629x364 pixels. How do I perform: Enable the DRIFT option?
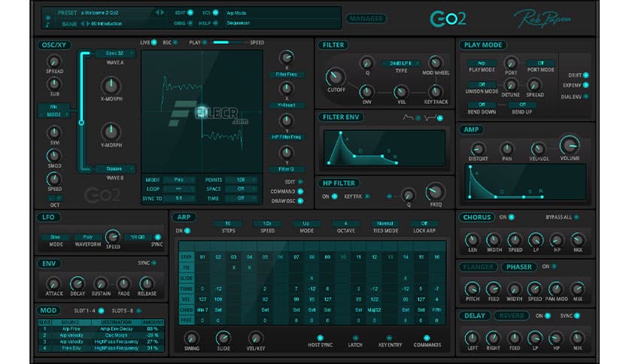point(585,75)
